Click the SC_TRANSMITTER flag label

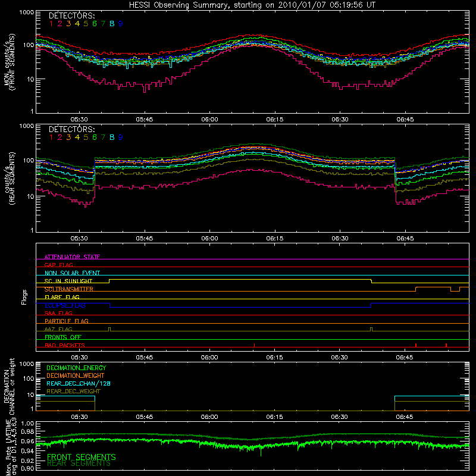69,289
